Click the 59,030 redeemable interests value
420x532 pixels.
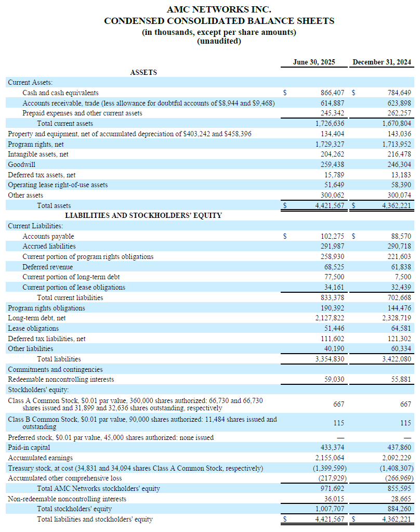click(334, 379)
